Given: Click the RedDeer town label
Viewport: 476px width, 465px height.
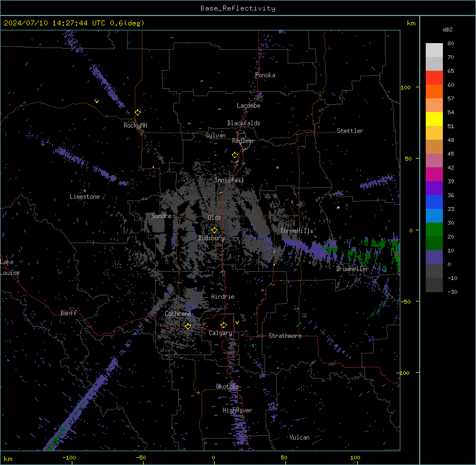Looking at the screenshot, I should 243,141.
